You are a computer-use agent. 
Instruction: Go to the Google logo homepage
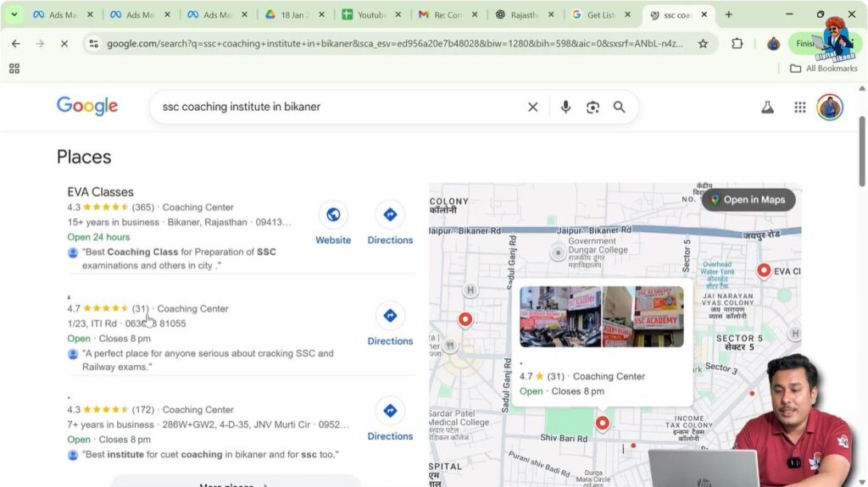click(x=87, y=106)
